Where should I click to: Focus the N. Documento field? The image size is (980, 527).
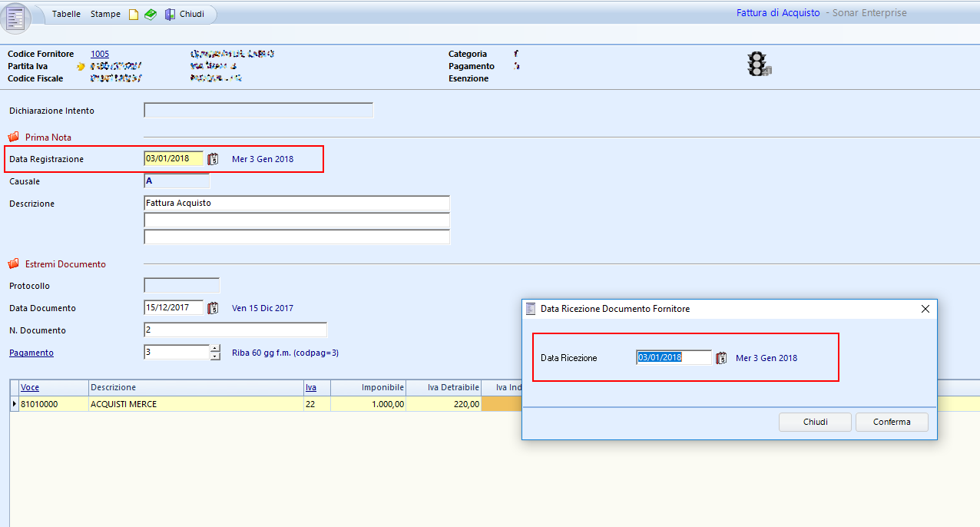pyautogui.click(x=235, y=330)
